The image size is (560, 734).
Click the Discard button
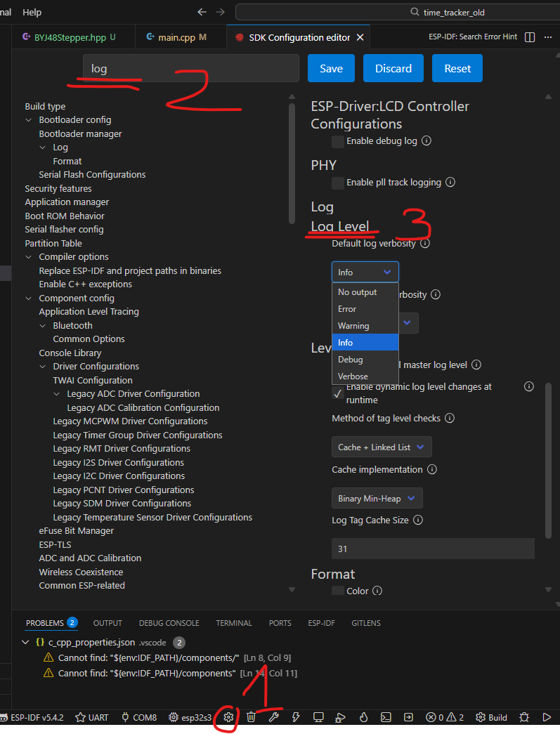point(393,68)
